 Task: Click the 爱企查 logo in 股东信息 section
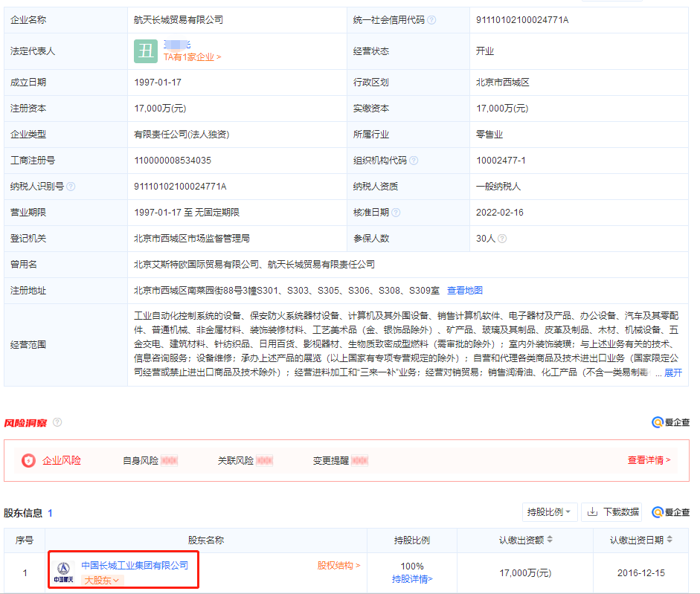click(670, 512)
